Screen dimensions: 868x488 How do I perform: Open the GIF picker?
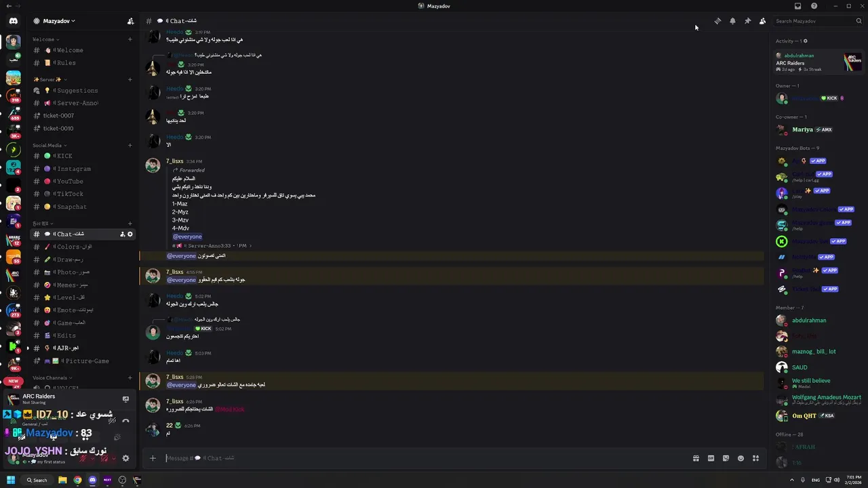[711, 458]
